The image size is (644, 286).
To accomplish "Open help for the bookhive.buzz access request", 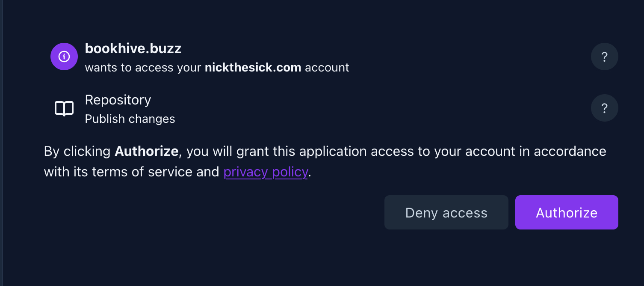I will point(604,57).
